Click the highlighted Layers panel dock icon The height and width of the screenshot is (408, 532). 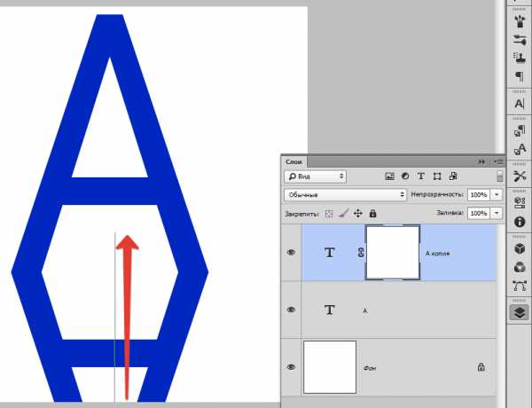(x=519, y=312)
